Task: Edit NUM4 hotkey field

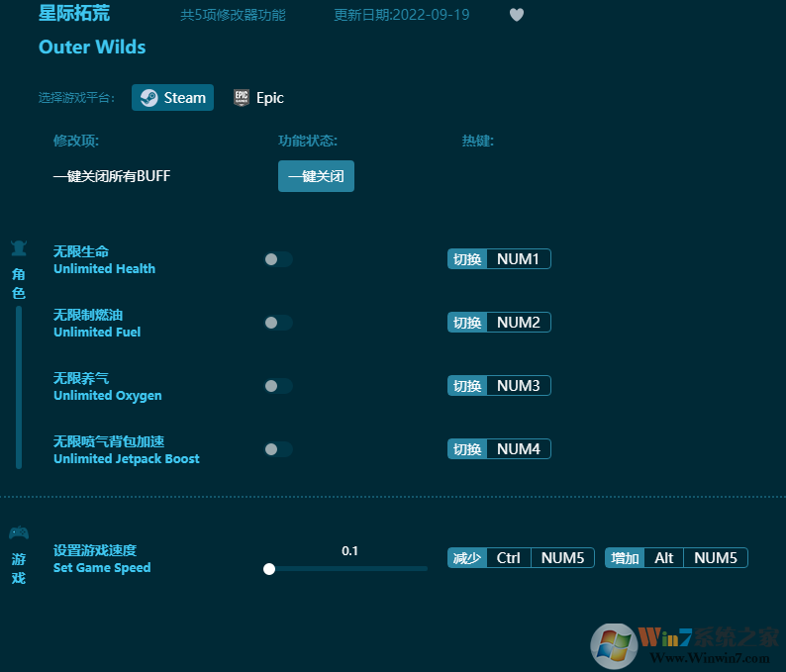Action: (519, 449)
